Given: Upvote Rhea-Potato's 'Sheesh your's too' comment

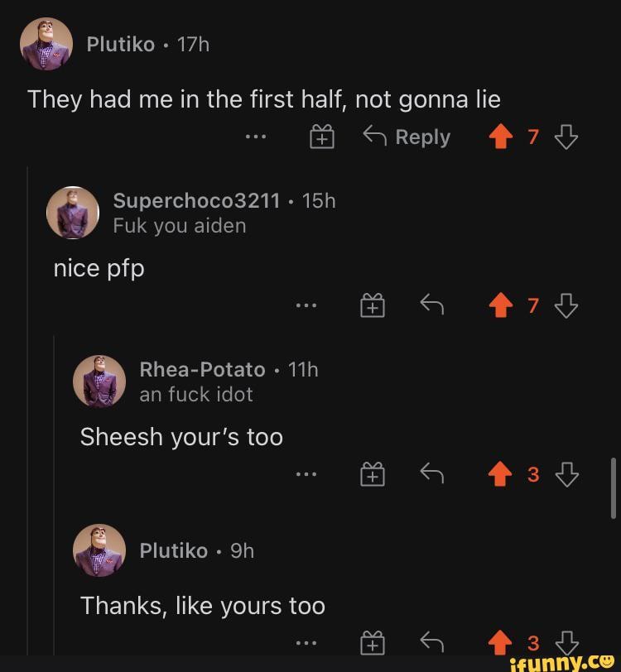Looking at the screenshot, I should 500,473.
